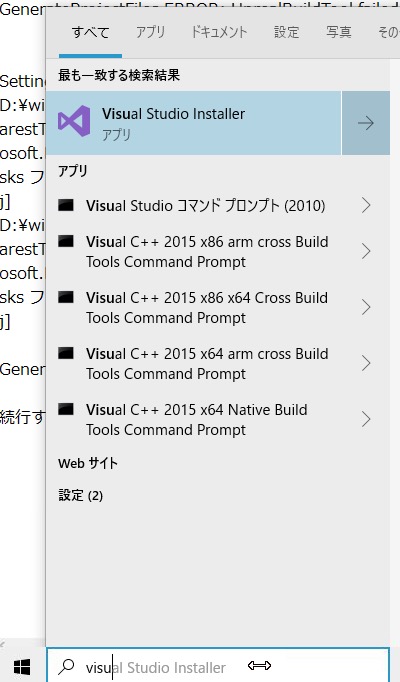Expand chevron for x86 x64 Cross Build Tools
Screen dimensions: 400x682
pyautogui.click(x=366, y=307)
